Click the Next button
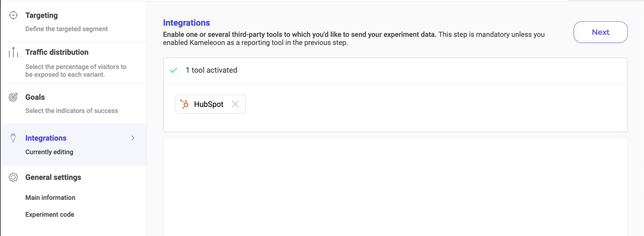Viewport: 644px width, 236px height. (x=600, y=32)
